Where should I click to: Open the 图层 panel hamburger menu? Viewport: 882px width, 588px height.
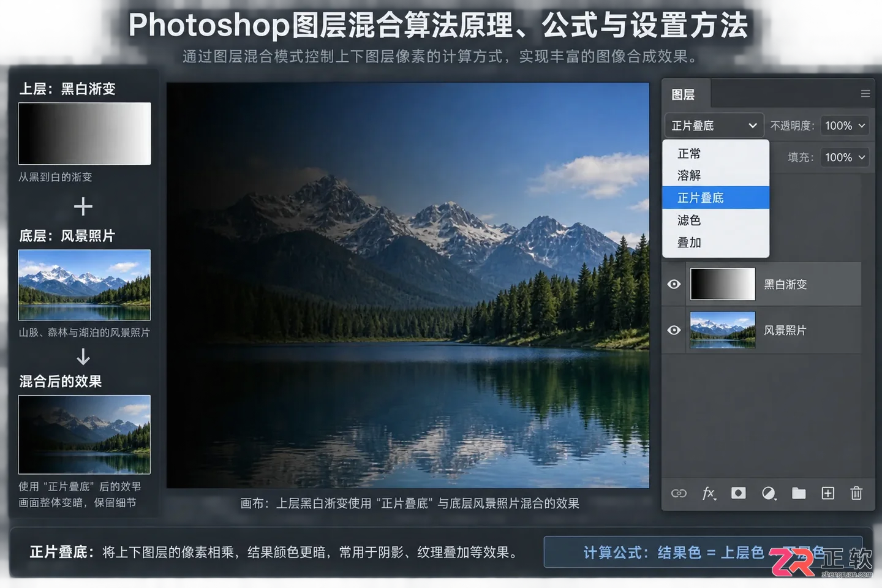pos(865,94)
